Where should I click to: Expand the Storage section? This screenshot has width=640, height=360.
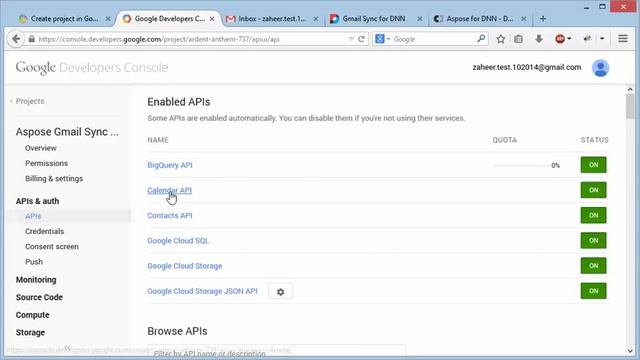[30, 333]
